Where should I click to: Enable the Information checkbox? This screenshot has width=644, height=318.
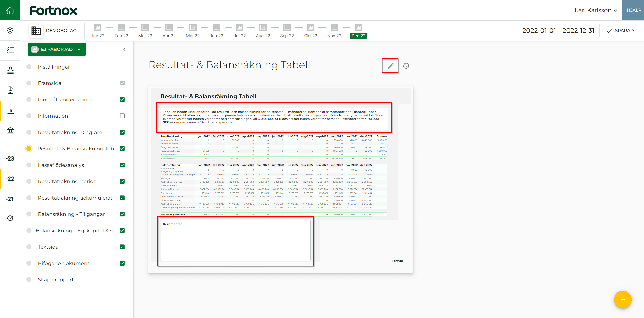pos(122,116)
